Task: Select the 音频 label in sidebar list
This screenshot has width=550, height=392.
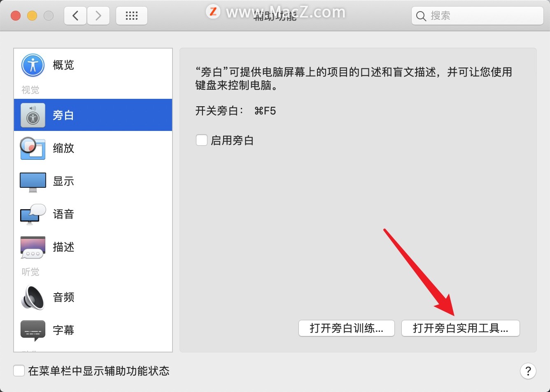Action: pos(63,297)
